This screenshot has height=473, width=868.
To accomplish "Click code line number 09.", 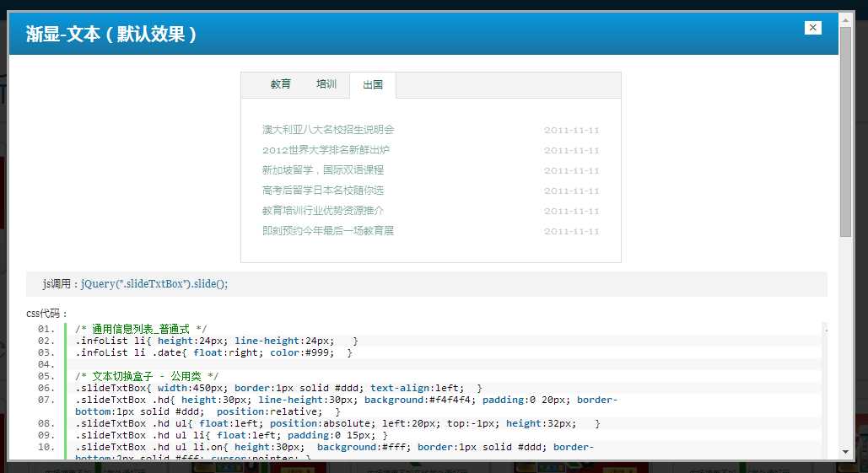I will (46, 435).
